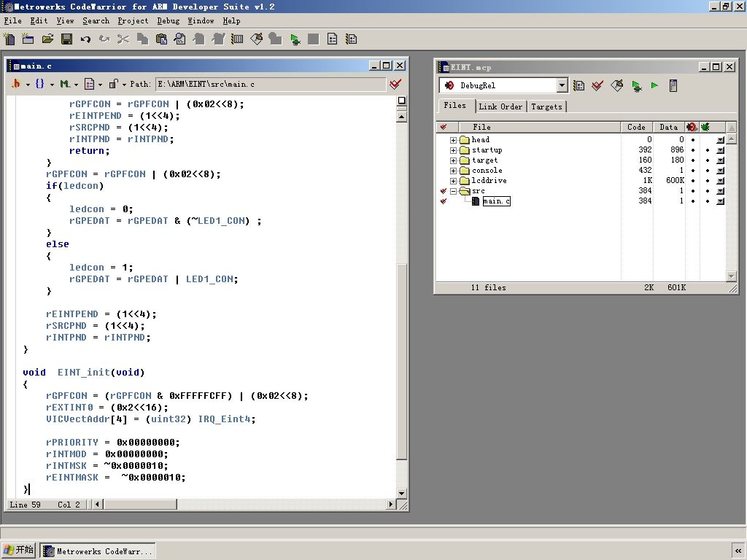The width and height of the screenshot is (747, 560).
Task: Click the Make hammer icon in main toolbar
Action: tap(256, 39)
